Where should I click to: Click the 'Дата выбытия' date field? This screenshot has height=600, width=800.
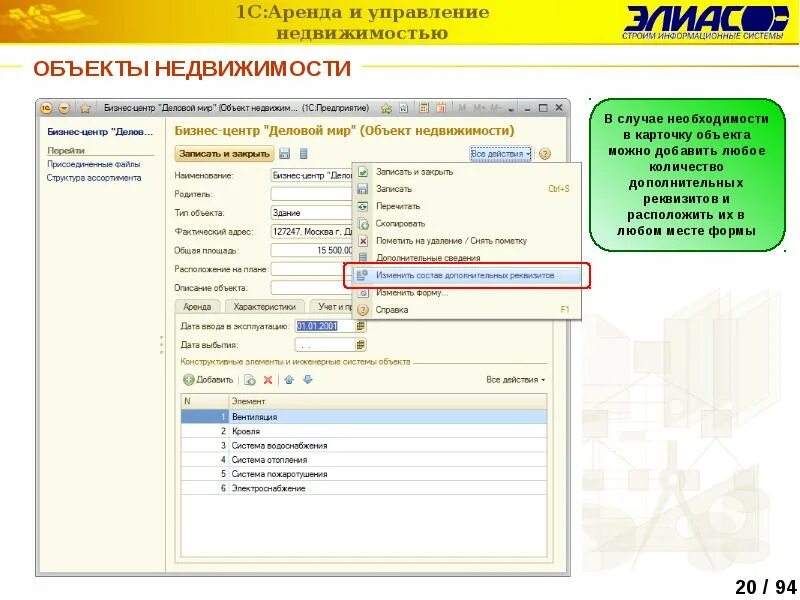point(324,345)
